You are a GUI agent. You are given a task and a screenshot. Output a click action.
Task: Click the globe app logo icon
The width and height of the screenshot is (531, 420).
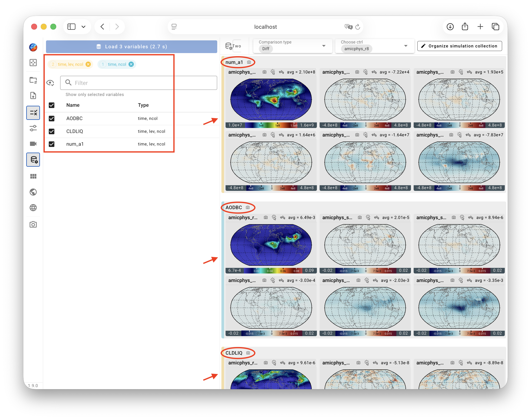(33, 47)
